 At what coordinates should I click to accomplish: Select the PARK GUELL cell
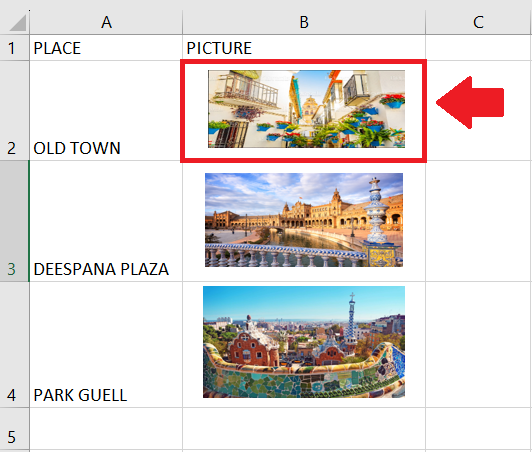coord(106,344)
